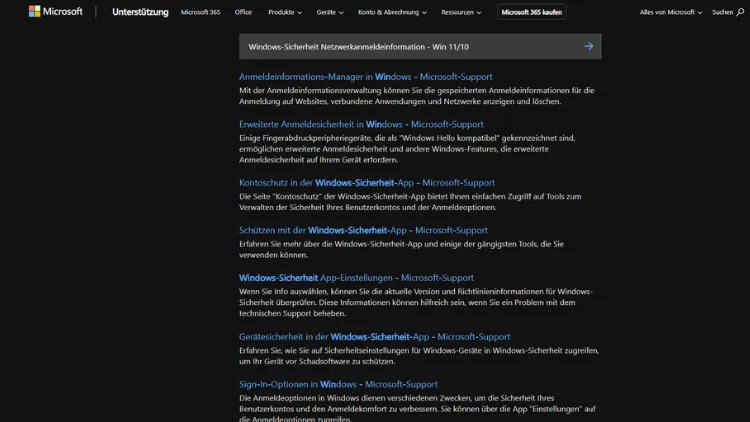This screenshot has width=750, height=422.
Task: Open the Office menu item
Action: 243,12
